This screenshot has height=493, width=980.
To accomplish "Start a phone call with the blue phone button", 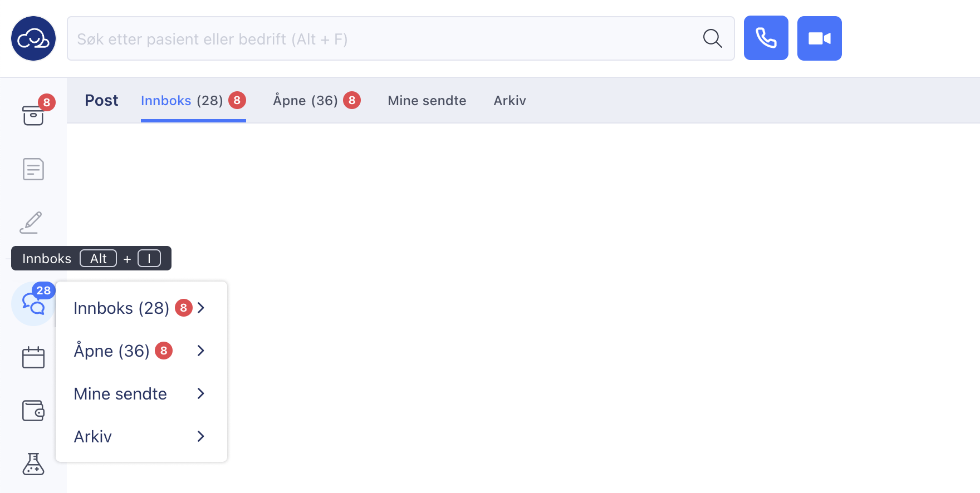I will coord(766,38).
